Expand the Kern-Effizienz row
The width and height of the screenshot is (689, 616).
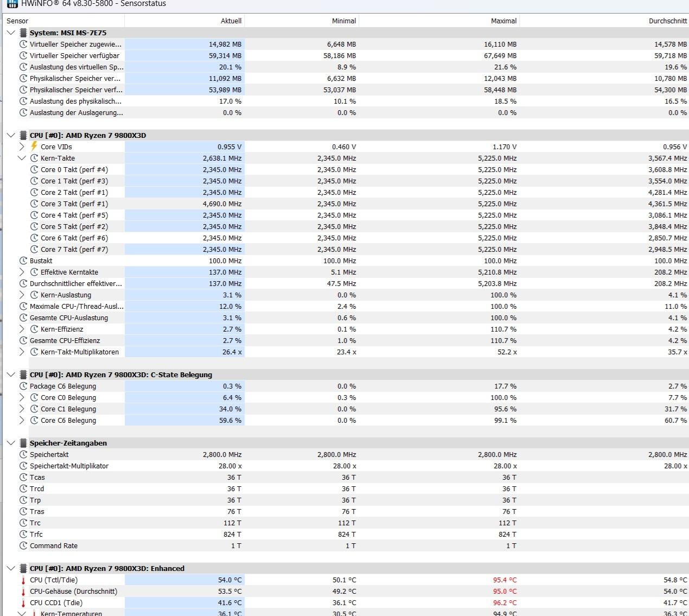pos(22,329)
